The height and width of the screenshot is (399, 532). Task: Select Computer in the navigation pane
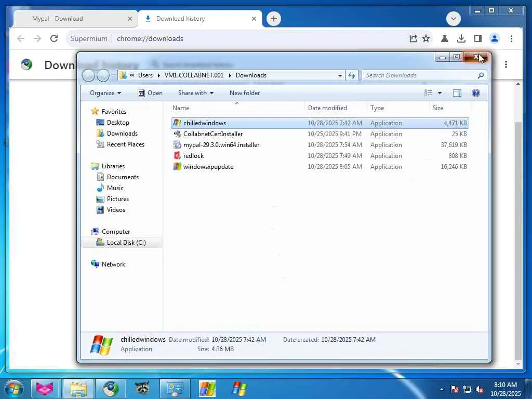coord(116,231)
